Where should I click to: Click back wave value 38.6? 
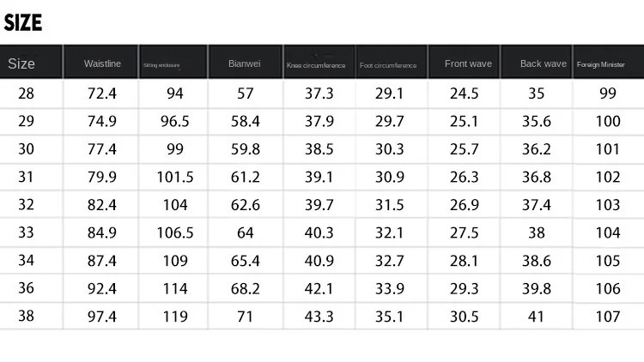pos(537,260)
